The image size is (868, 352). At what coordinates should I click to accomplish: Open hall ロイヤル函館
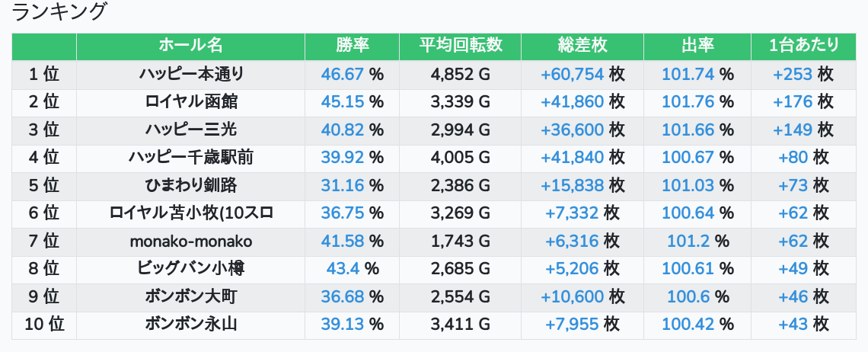pyautogui.click(x=191, y=102)
